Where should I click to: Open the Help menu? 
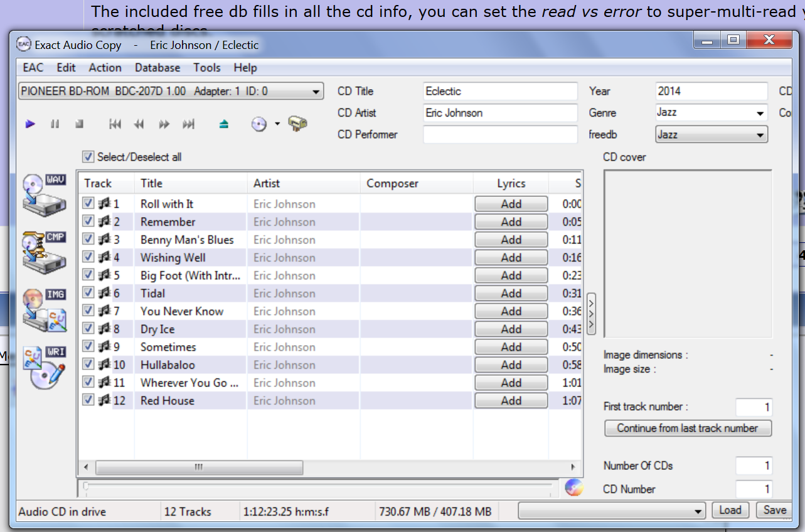245,68
